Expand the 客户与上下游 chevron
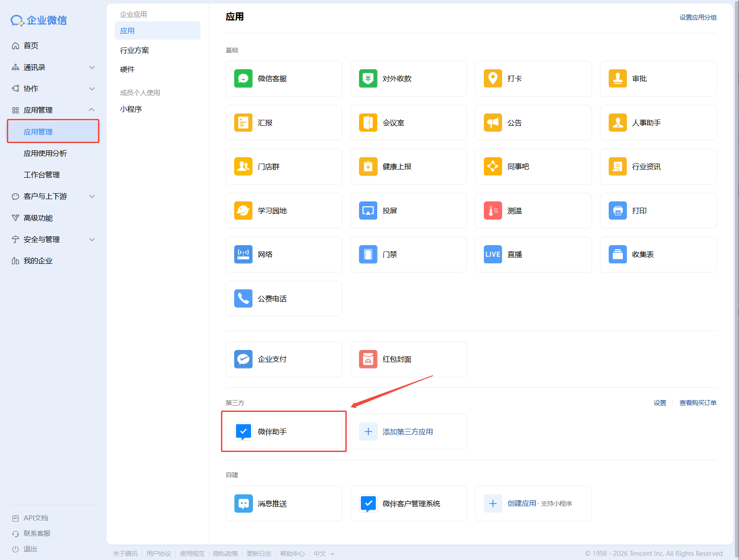739x560 pixels. [x=92, y=196]
